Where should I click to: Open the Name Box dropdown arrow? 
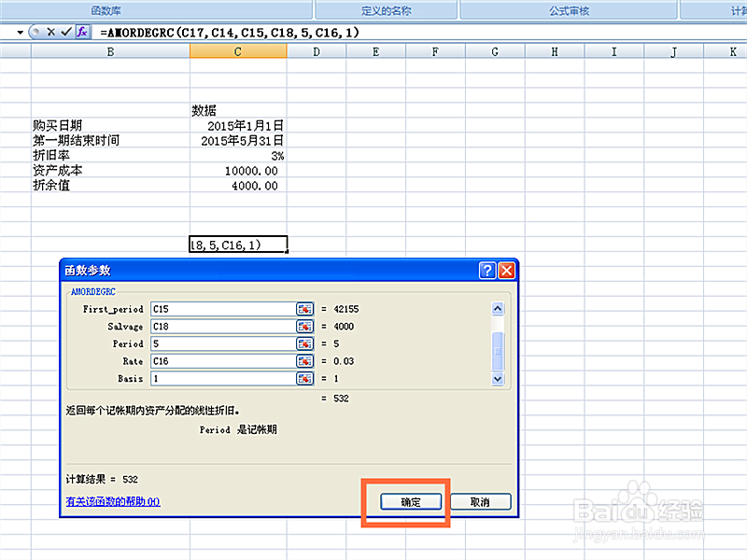point(21,31)
